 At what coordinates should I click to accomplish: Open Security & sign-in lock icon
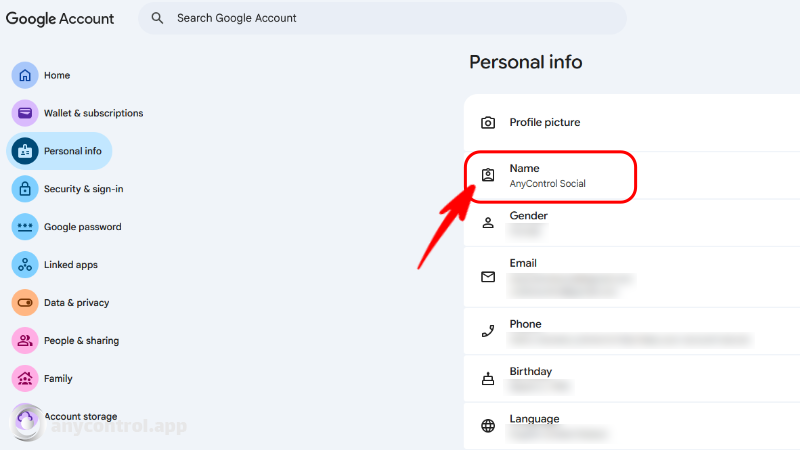(24, 189)
